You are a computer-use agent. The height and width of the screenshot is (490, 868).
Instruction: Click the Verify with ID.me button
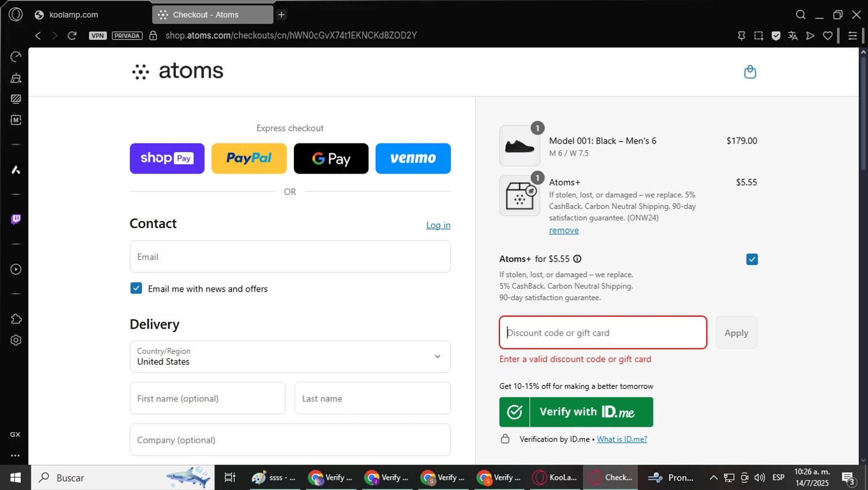[576, 412]
